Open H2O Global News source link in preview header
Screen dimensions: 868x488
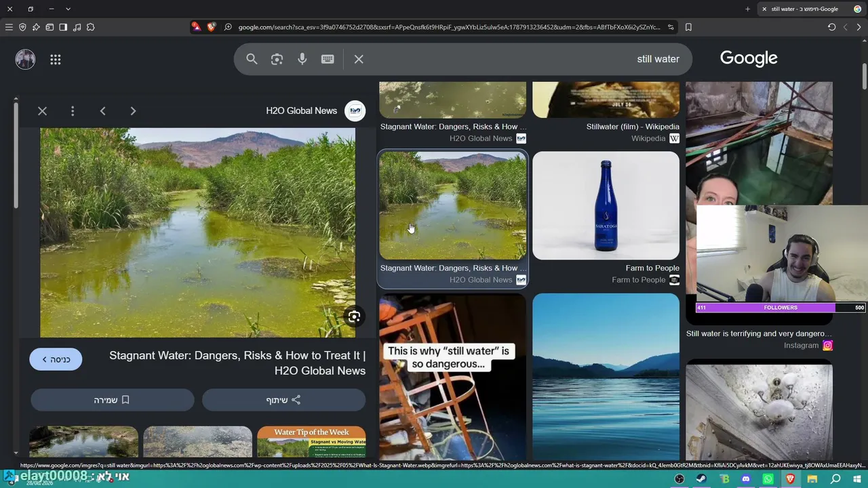[x=302, y=110]
